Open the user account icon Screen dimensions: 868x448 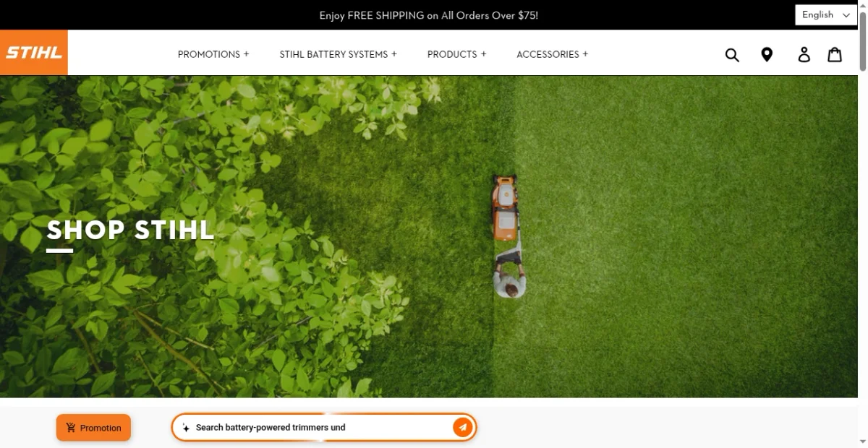point(804,55)
